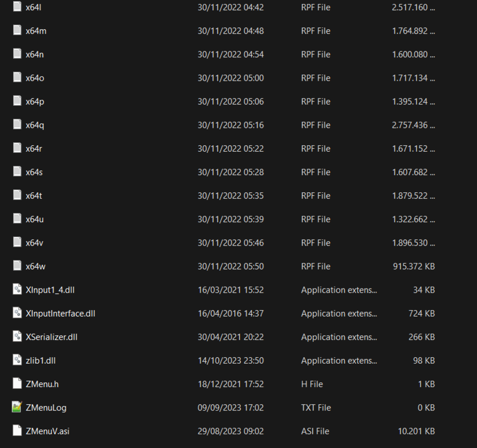Click the x64n file entry
This screenshot has height=448, width=477.
[x=224, y=54]
